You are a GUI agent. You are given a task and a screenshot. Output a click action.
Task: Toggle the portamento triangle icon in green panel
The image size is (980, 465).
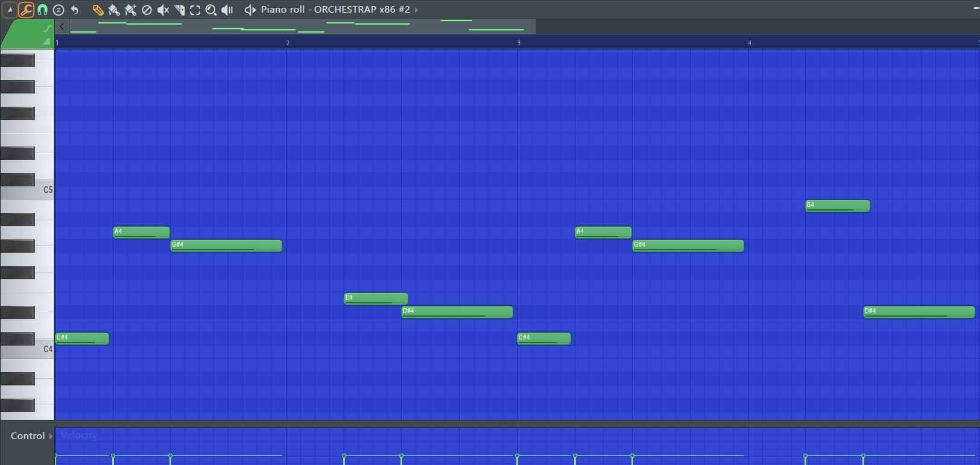pos(46,41)
